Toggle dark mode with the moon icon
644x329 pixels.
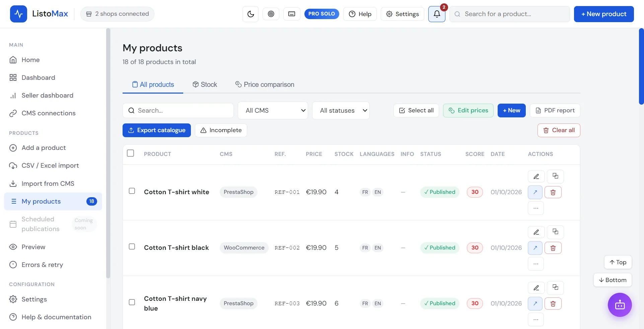(251, 14)
